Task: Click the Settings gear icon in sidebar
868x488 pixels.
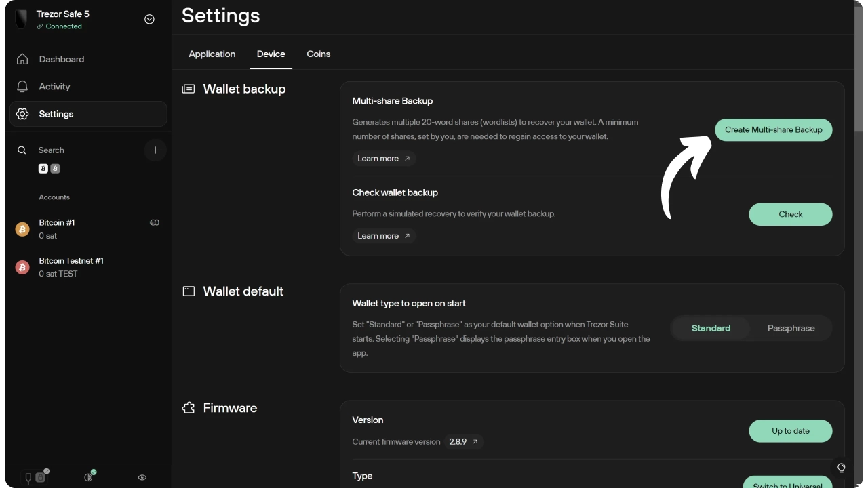Action: coord(22,114)
